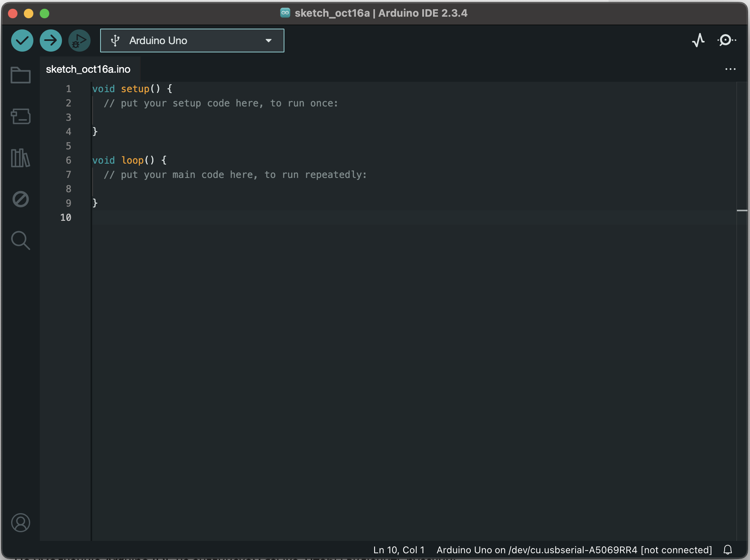Start debugging with the Debug button
The height and width of the screenshot is (560, 750).
click(x=79, y=41)
